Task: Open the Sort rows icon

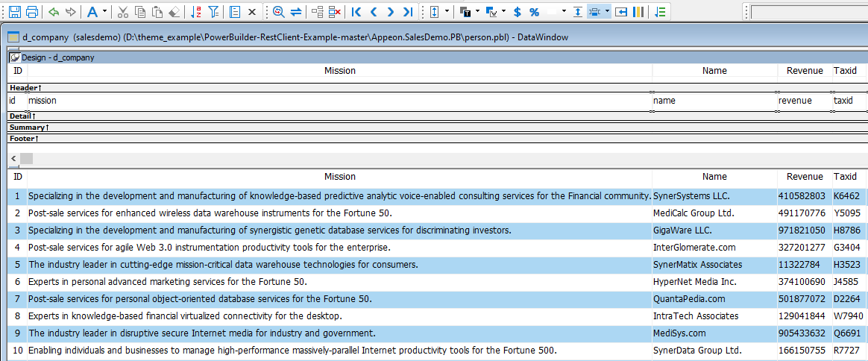Action: click(196, 12)
